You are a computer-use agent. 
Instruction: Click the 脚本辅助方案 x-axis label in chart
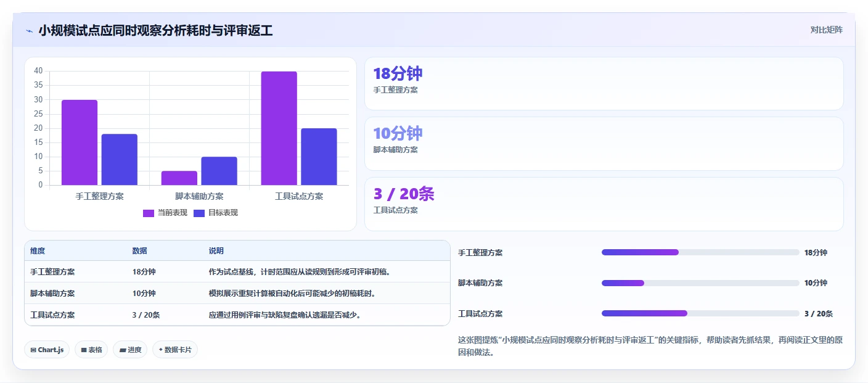coord(199,196)
